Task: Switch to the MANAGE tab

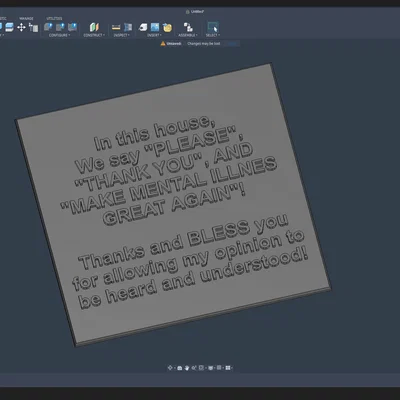Action: click(x=26, y=19)
